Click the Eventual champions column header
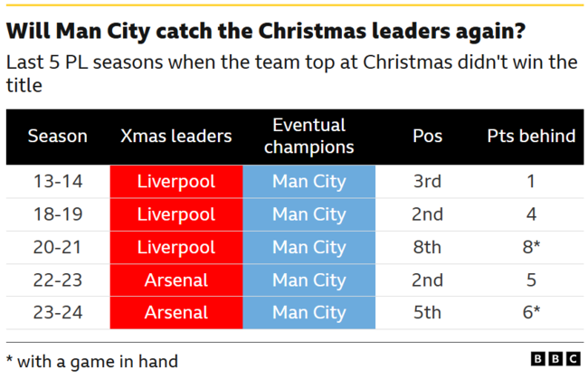Image resolution: width=588 pixels, height=379 pixels. (x=308, y=137)
